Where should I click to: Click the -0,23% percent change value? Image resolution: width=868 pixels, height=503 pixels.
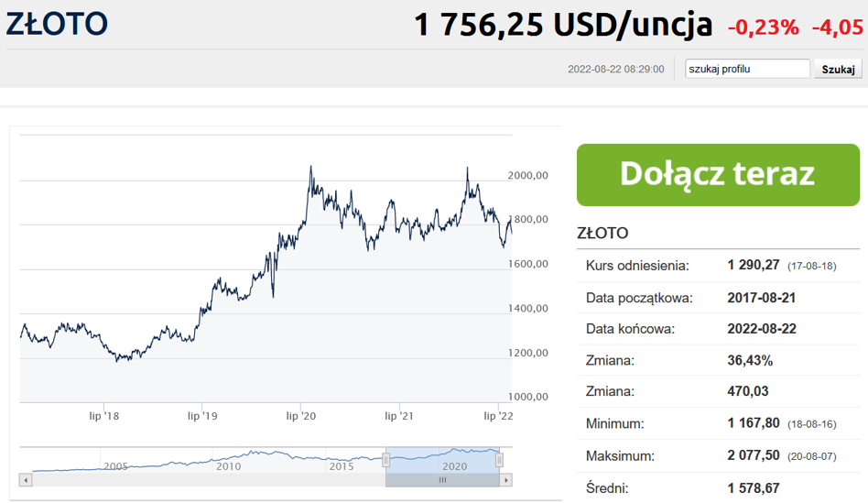click(x=763, y=27)
